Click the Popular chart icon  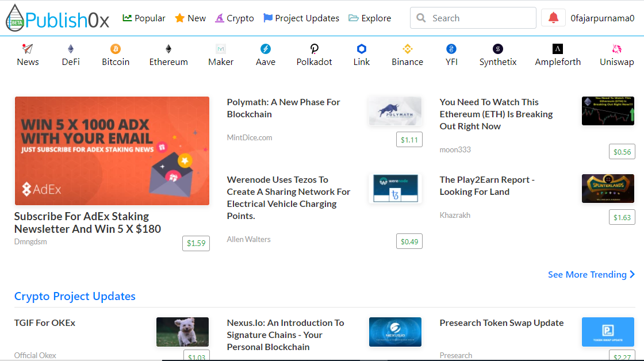127,18
